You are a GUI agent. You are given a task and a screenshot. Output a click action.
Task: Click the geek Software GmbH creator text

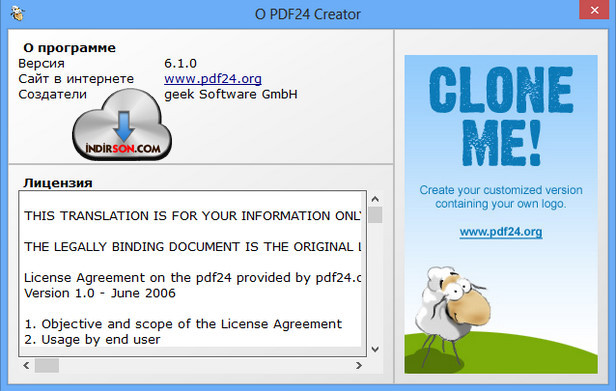231,94
